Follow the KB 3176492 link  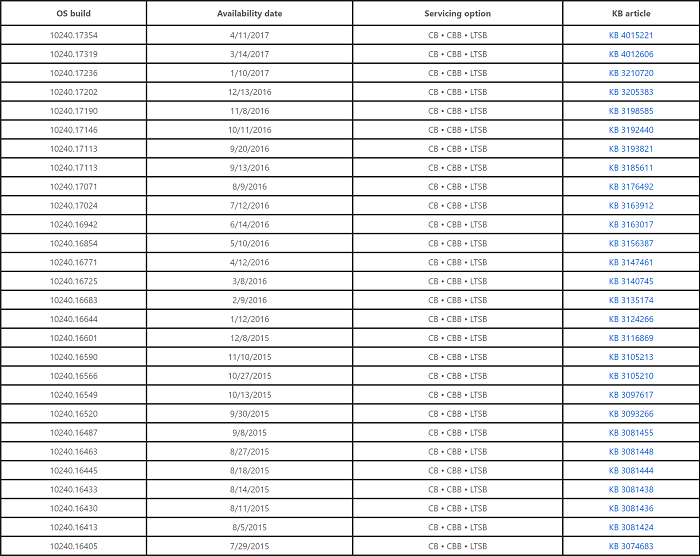[x=631, y=187]
